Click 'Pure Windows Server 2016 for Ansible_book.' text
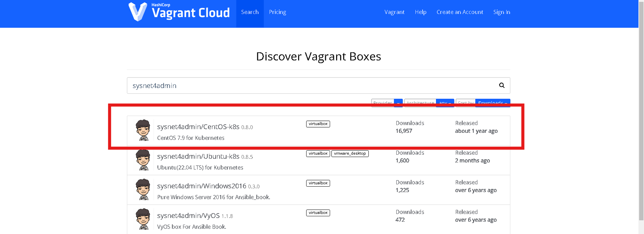644x234 pixels. 213,197
